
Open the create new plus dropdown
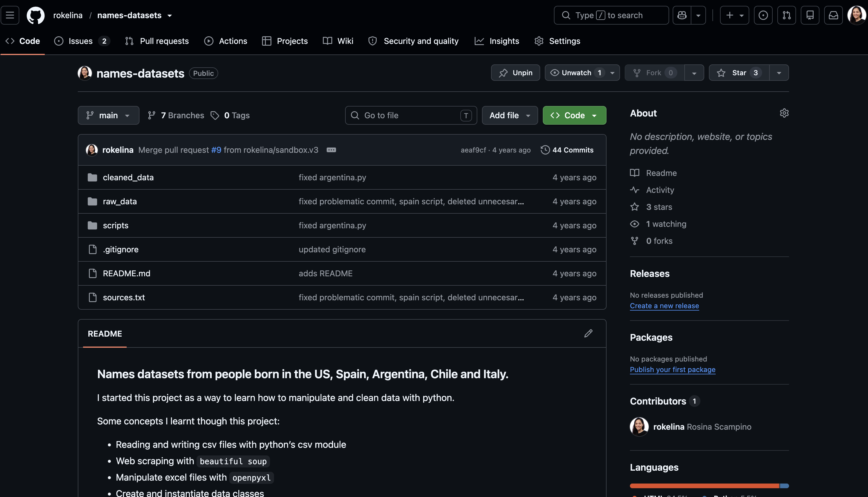tap(734, 15)
